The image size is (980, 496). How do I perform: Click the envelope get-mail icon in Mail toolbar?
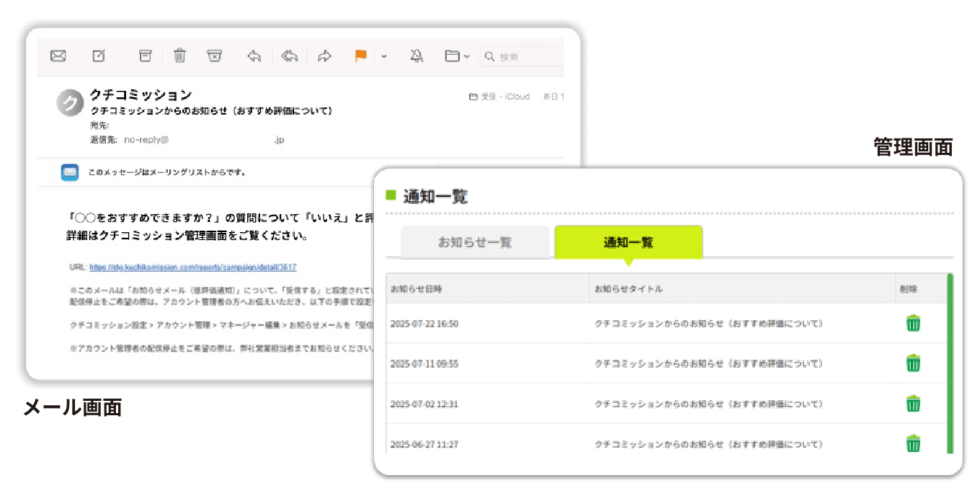pyautogui.click(x=58, y=56)
